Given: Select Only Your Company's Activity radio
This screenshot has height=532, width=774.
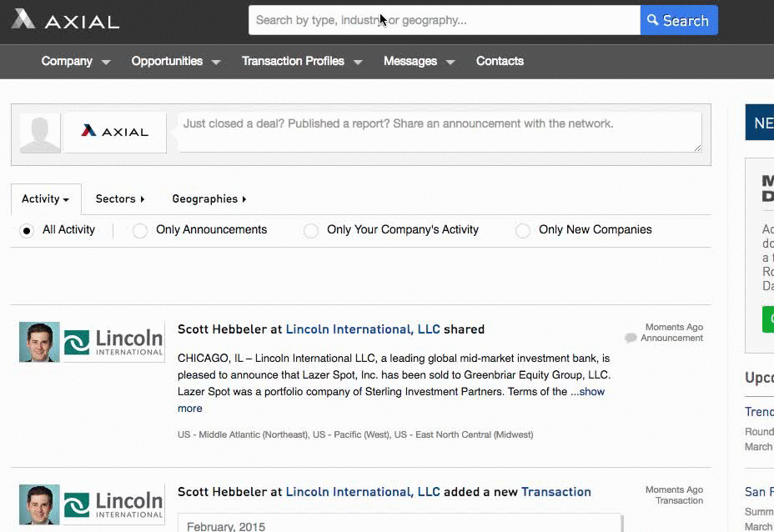Looking at the screenshot, I should pos(311,230).
